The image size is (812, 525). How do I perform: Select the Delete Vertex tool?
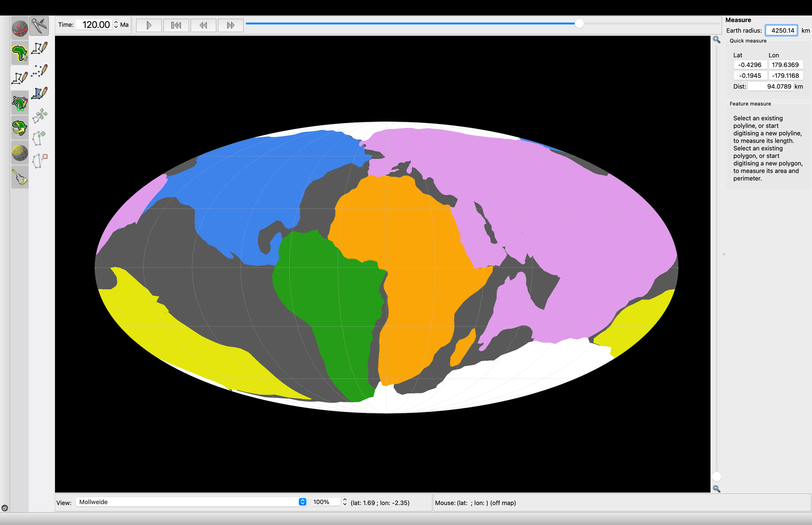pyautogui.click(x=39, y=160)
